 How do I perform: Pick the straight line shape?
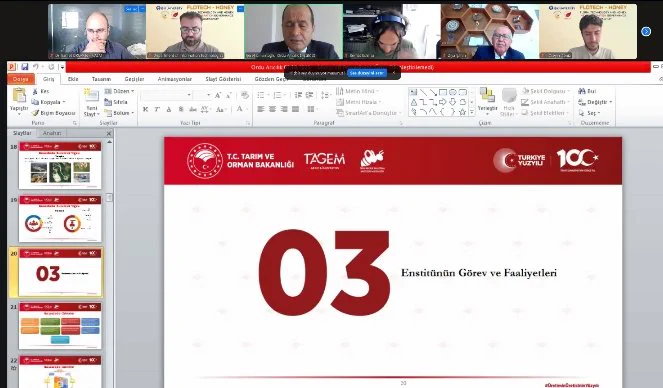click(423, 92)
